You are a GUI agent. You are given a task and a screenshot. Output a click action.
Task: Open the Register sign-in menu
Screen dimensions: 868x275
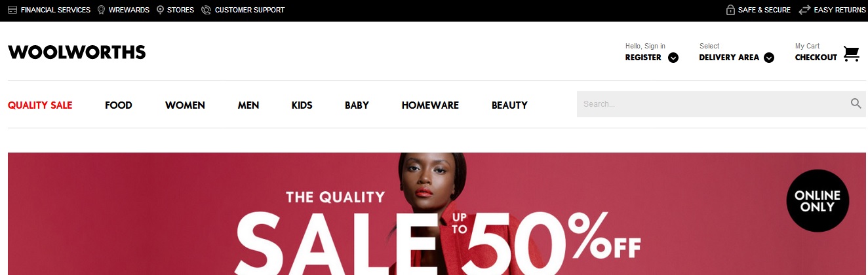(643, 58)
